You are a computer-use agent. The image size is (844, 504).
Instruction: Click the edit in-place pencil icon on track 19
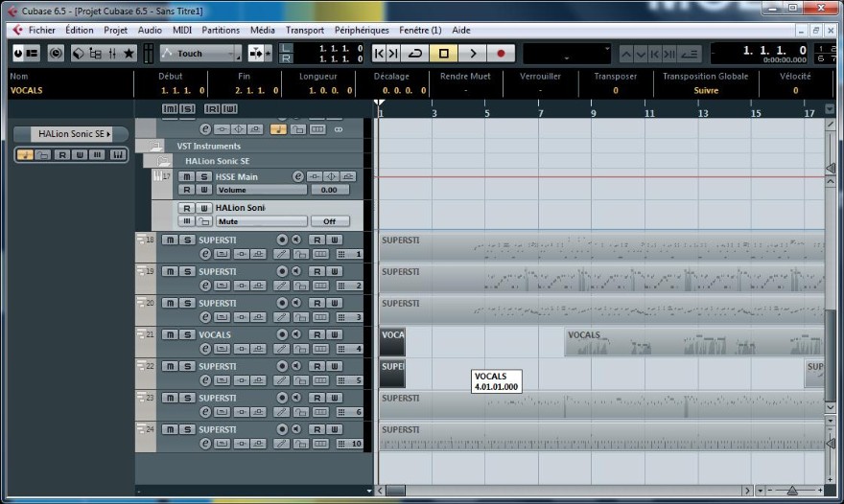[x=281, y=286]
